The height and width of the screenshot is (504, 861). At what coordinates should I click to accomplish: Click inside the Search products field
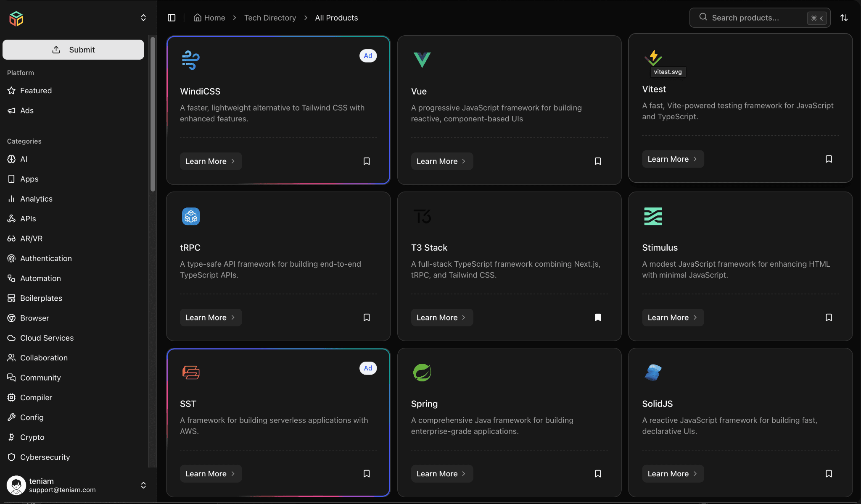(753, 18)
